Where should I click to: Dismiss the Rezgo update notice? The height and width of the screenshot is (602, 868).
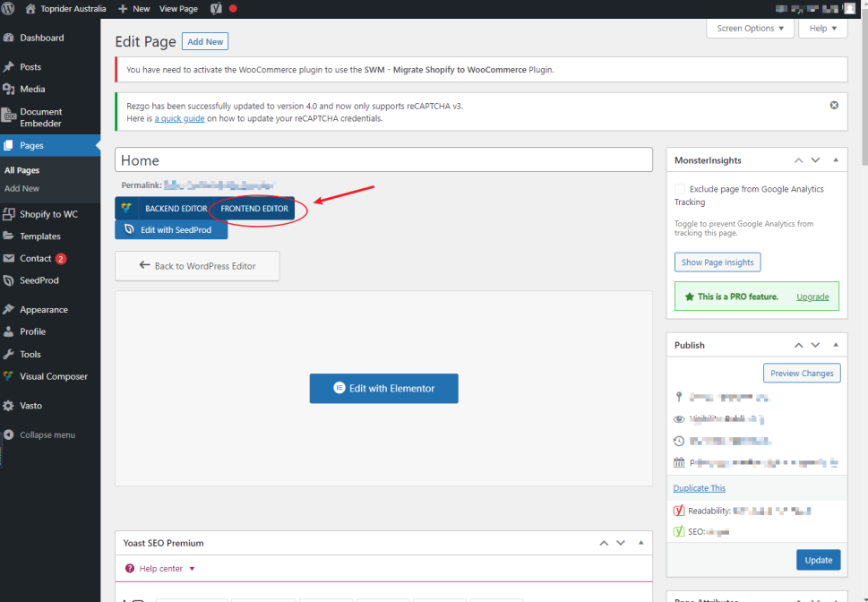(x=834, y=105)
